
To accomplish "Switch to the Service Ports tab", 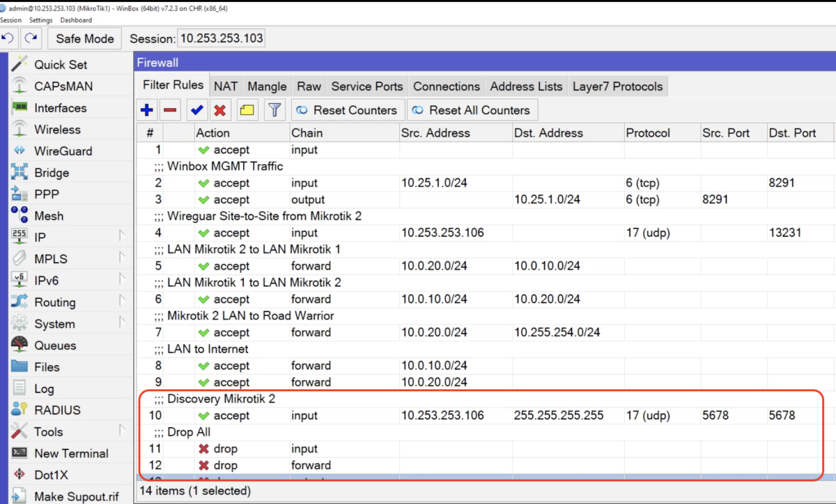I will 367,86.
